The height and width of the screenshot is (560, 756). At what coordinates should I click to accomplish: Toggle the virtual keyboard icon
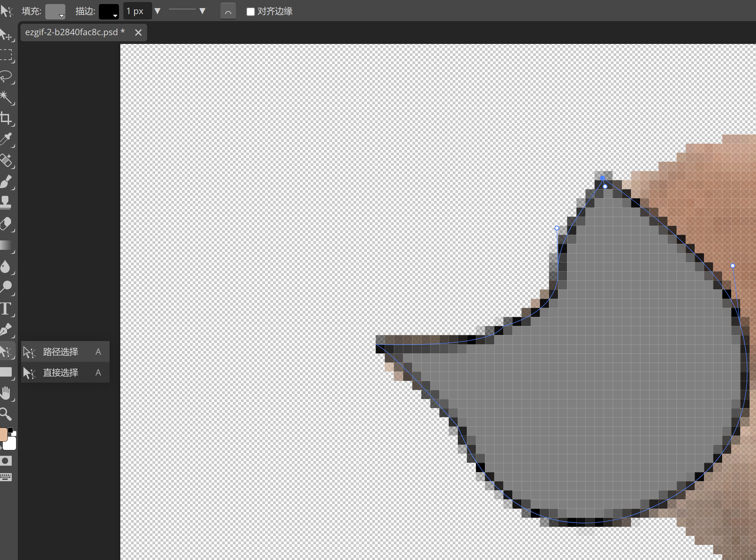[7, 477]
